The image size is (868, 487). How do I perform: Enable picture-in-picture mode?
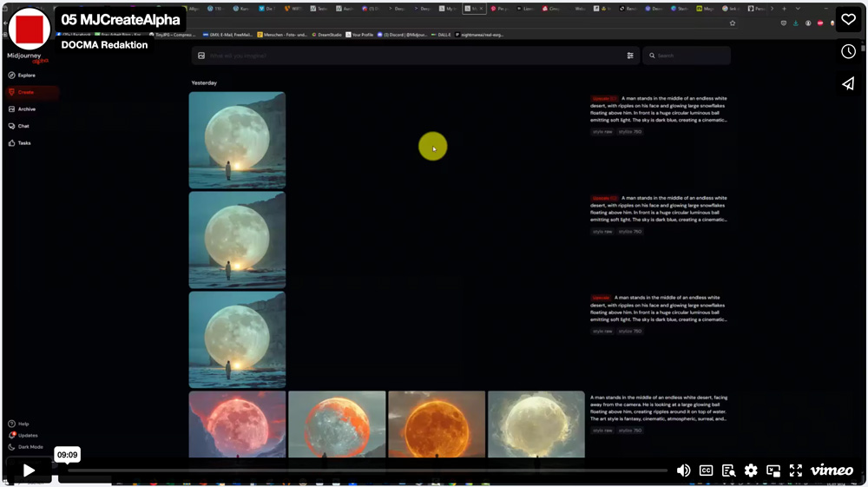coord(773,471)
